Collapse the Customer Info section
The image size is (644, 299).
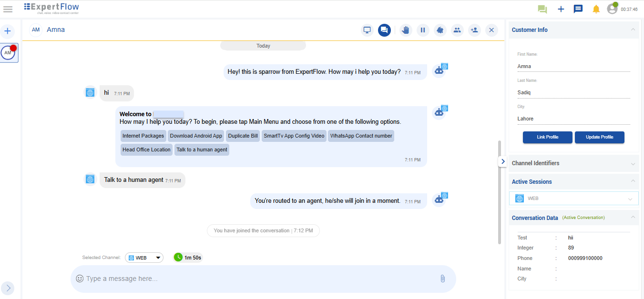click(x=633, y=30)
